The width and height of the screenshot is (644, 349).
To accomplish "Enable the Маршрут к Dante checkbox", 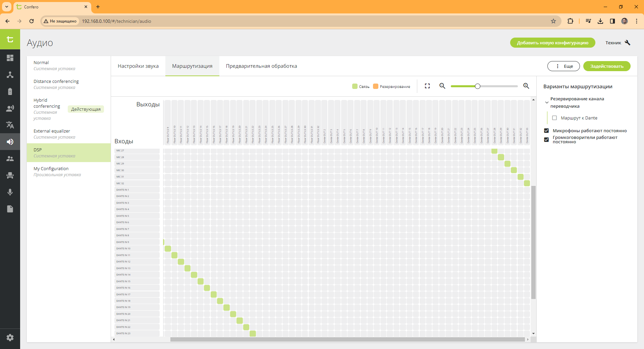I will tap(554, 118).
